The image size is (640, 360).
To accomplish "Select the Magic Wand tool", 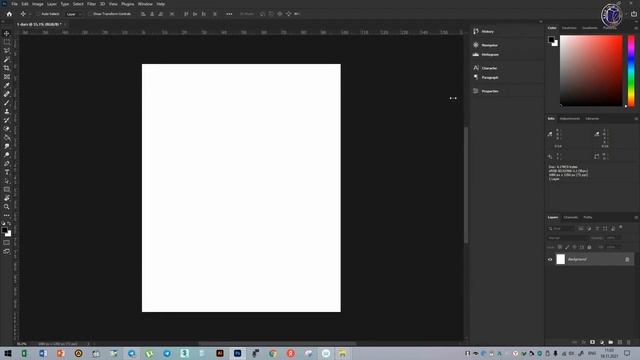I will (7, 60).
